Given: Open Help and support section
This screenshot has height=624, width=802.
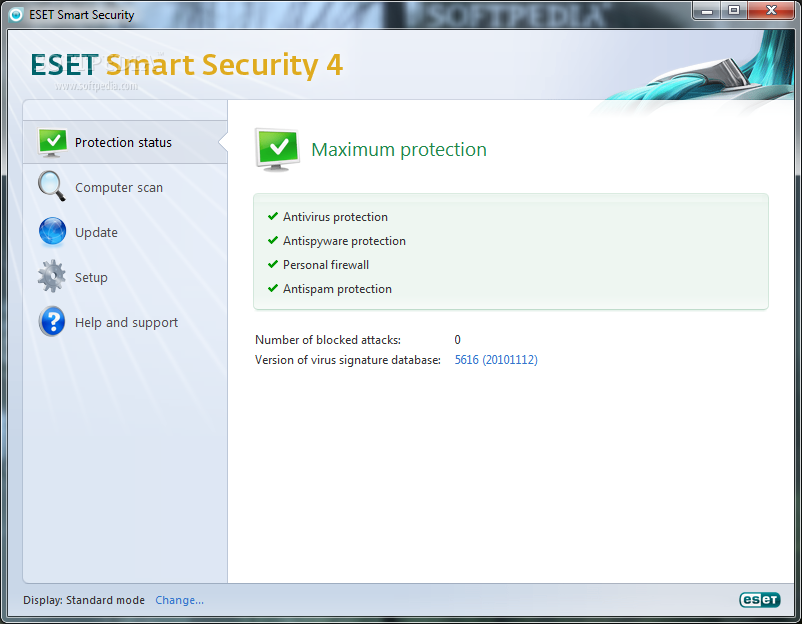Looking at the screenshot, I should [x=125, y=322].
